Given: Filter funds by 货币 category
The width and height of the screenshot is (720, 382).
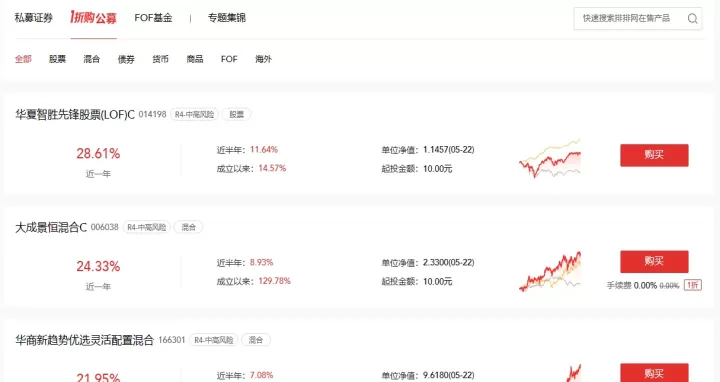Looking at the screenshot, I should (160, 59).
